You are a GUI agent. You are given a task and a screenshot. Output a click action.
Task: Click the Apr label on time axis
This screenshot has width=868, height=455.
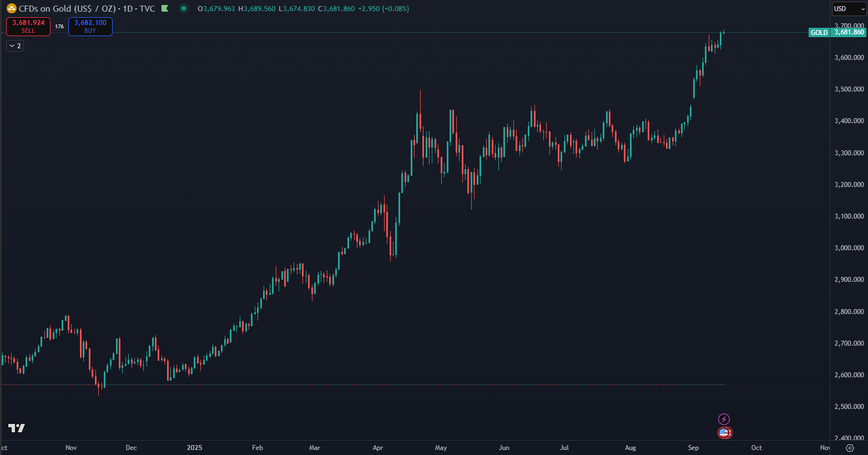[x=378, y=448]
